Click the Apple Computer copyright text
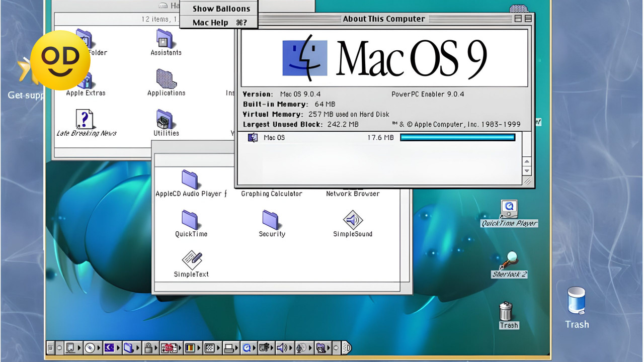The height and width of the screenshot is (362, 644). coord(456,124)
